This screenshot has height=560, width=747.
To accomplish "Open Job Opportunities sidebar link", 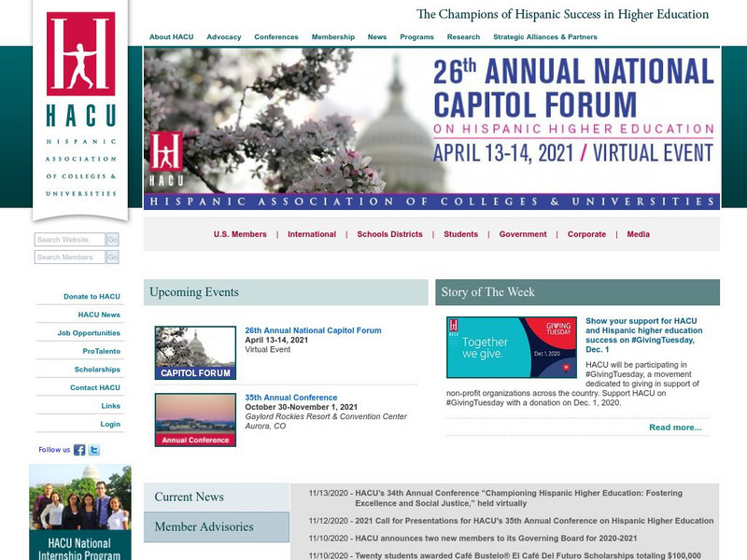I will coord(89,333).
